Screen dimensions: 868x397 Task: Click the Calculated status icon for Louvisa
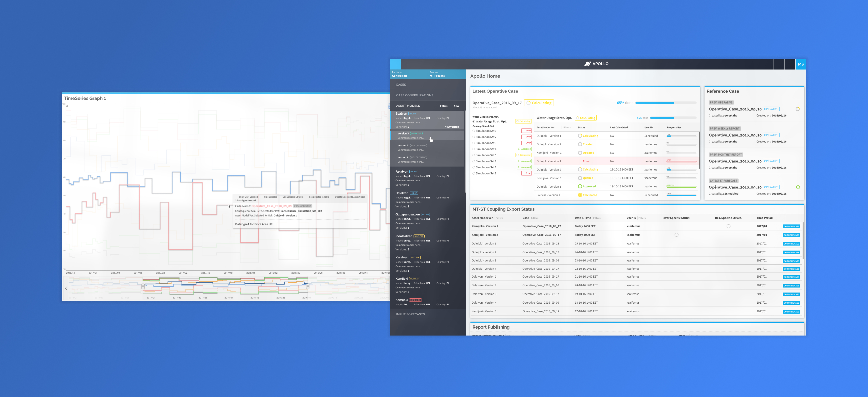point(580,195)
